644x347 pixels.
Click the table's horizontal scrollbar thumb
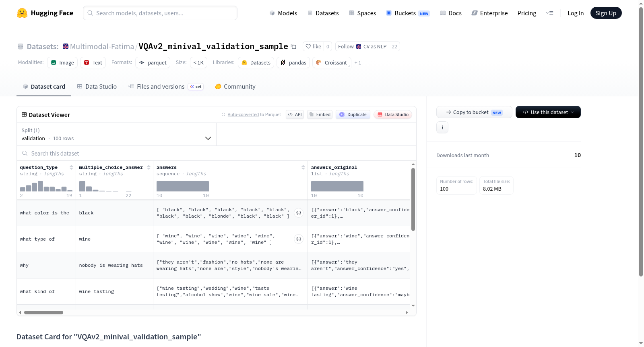[43, 312]
